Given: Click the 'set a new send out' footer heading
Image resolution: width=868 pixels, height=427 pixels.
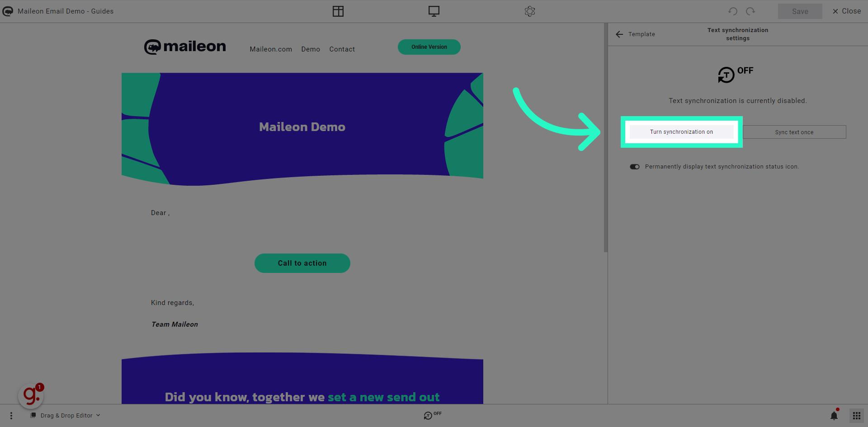Looking at the screenshot, I should tap(383, 397).
